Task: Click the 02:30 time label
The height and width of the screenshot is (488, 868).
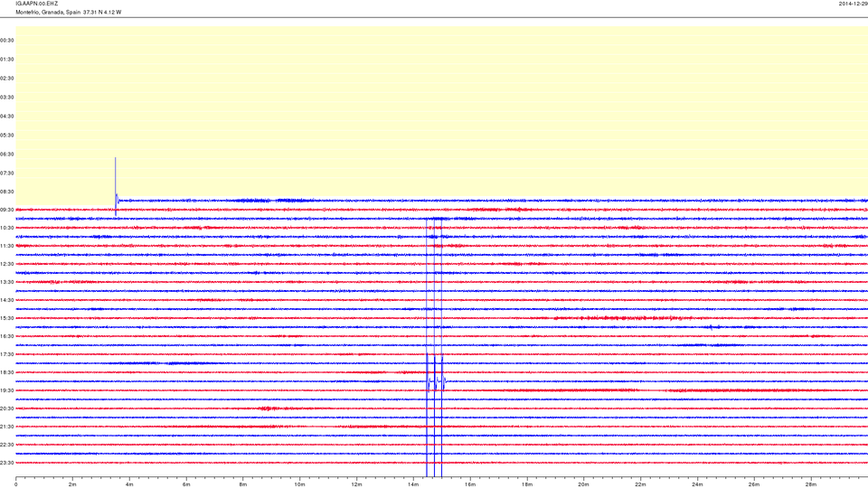Action: pyautogui.click(x=7, y=79)
